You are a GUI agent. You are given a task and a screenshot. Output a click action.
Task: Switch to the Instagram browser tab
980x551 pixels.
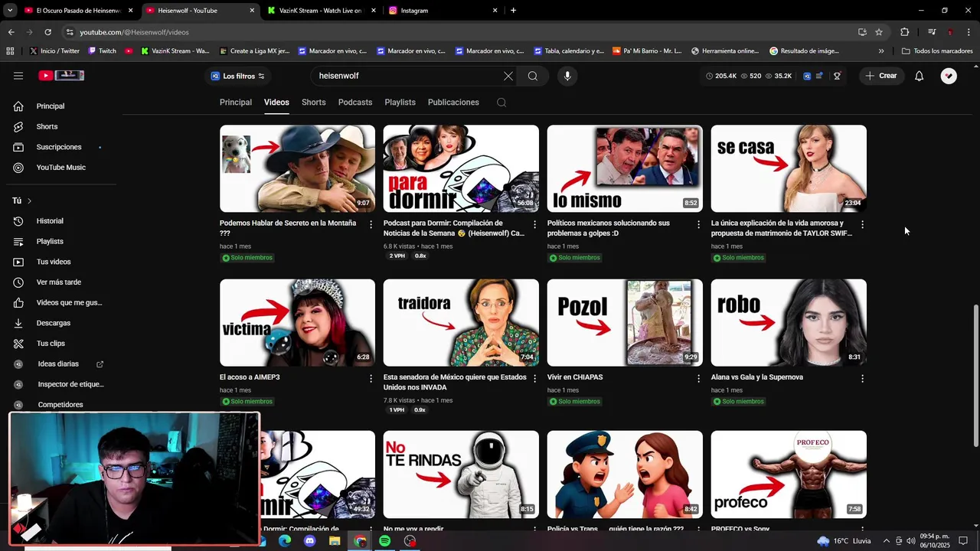pos(443,11)
